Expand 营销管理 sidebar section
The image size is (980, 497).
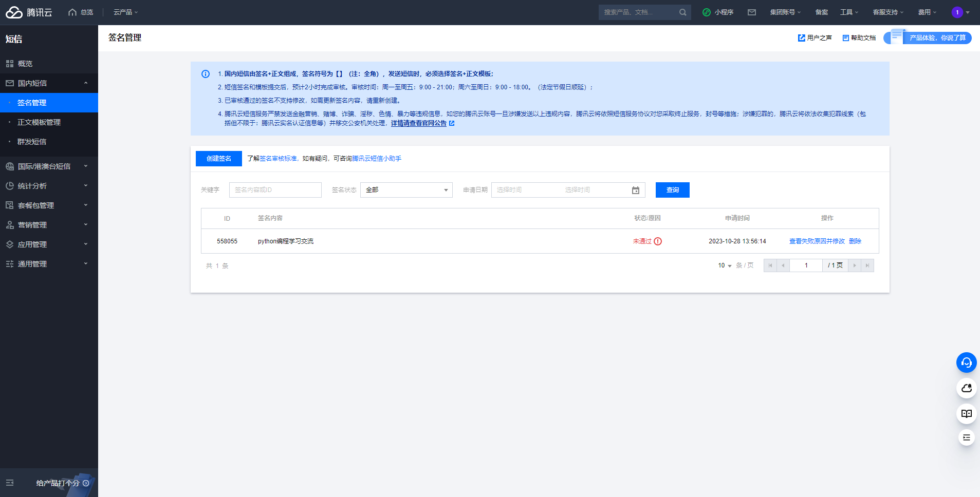pos(49,225)
